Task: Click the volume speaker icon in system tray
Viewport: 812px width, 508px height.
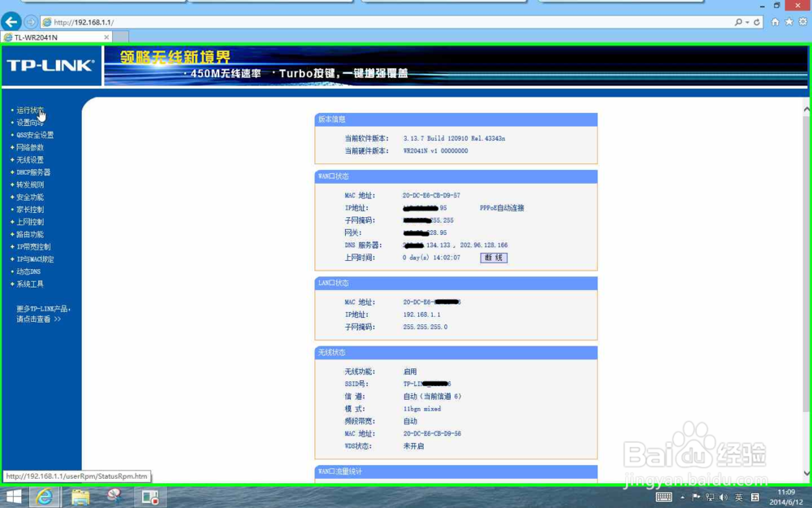Action: pyautogui.click(x=723, y=497)
